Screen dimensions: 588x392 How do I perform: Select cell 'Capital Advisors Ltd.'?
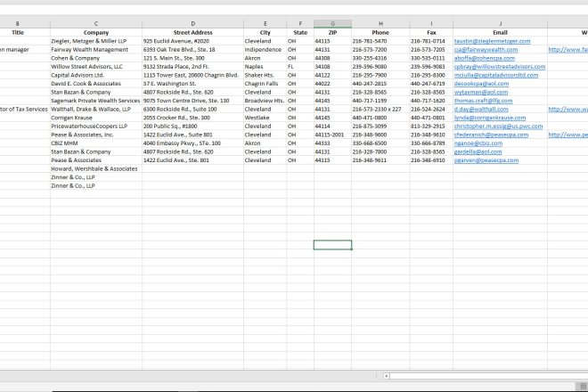point(96,75)
